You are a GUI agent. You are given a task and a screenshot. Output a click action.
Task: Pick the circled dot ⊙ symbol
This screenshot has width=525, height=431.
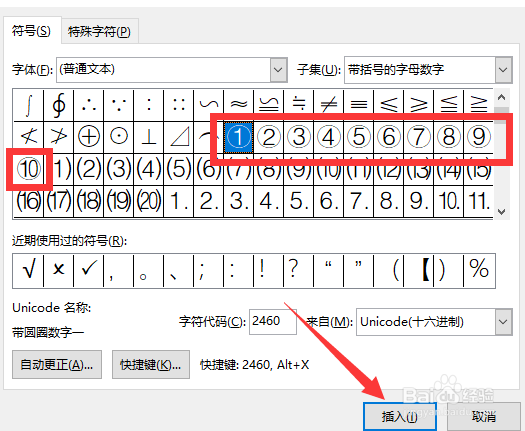tap(119, 137)
